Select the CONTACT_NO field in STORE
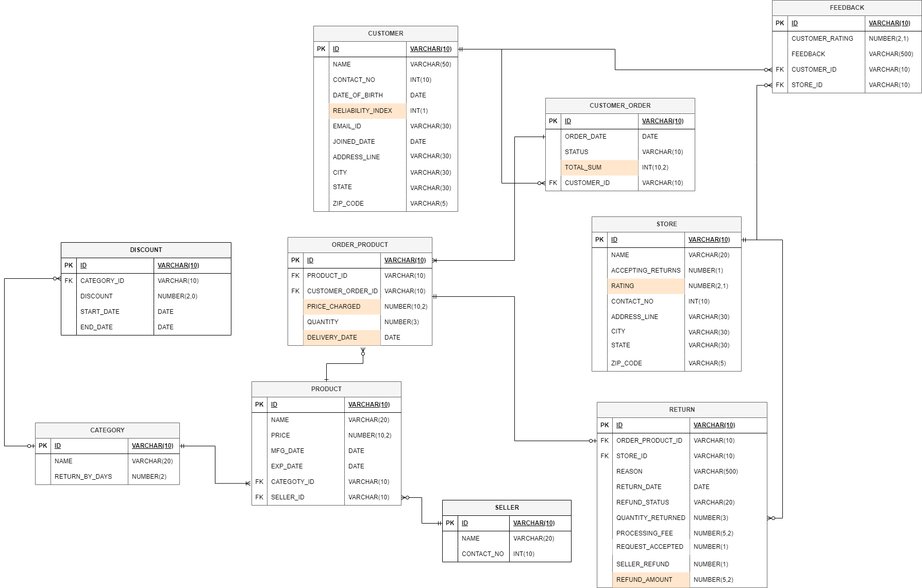922x588 pixels. coord(632,301)
